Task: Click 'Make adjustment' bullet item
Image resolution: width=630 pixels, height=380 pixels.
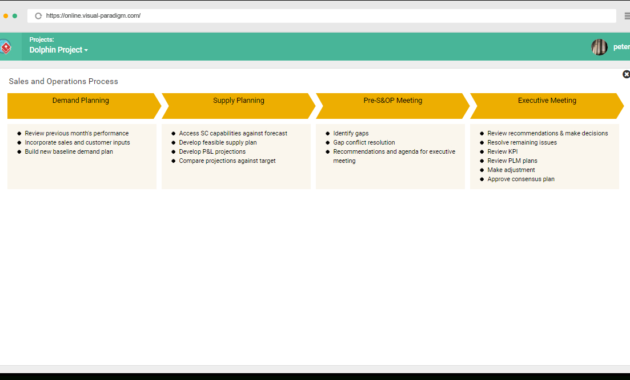Action: coord(511,170)
